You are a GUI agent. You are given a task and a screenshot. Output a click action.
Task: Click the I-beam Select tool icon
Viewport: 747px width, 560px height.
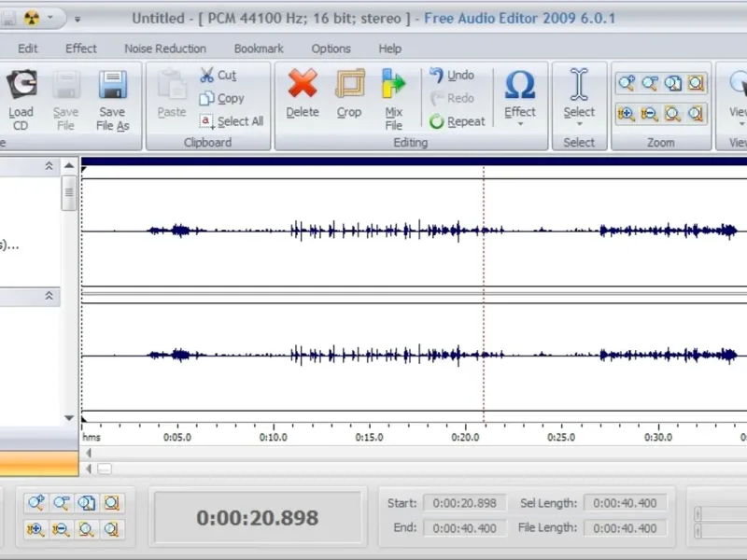pyautogui.click(x=579, y=84)
